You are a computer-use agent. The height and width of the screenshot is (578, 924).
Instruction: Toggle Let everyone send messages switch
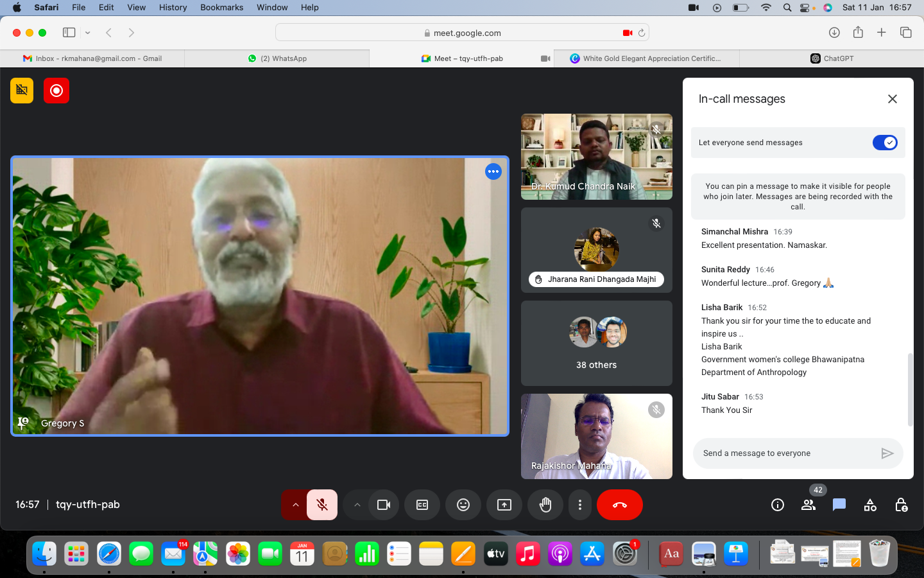tap(885, 143)
